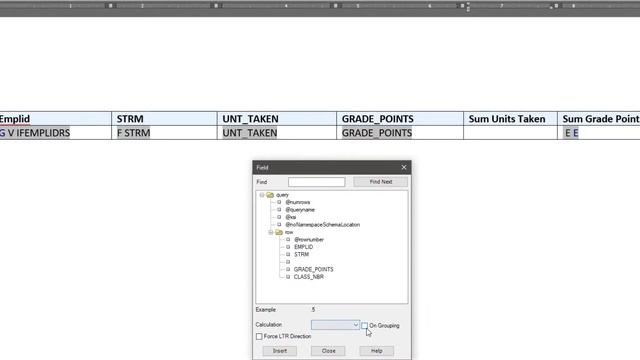Open the Calculation dropdown
Viewport: 640px width, 360px height.
335,325
